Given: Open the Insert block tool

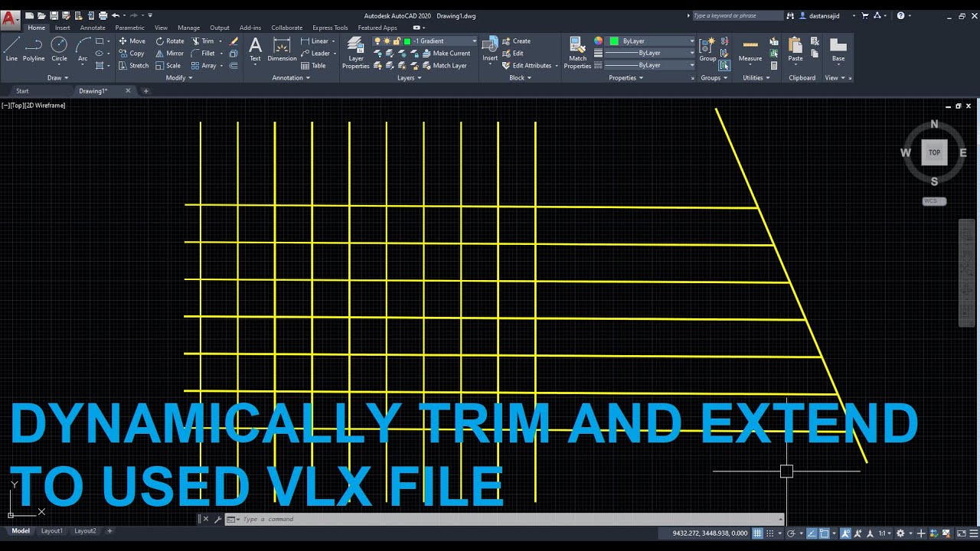Looking at the screenshot, I should 490,49.
